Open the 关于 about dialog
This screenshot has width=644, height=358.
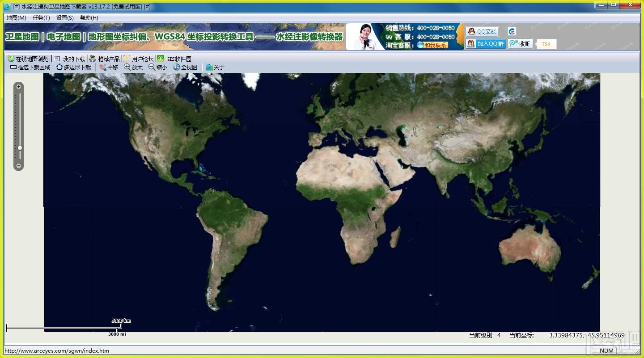(215, 67)
